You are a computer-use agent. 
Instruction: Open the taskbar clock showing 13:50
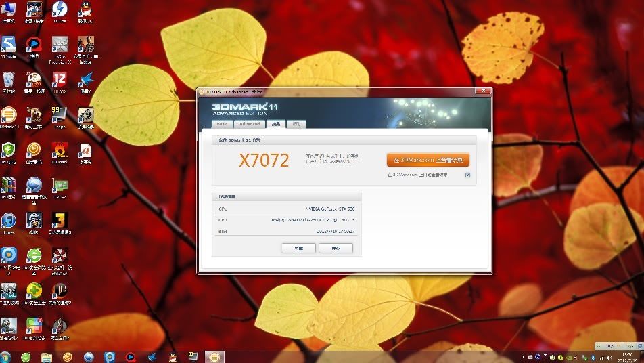pos(627,358)
